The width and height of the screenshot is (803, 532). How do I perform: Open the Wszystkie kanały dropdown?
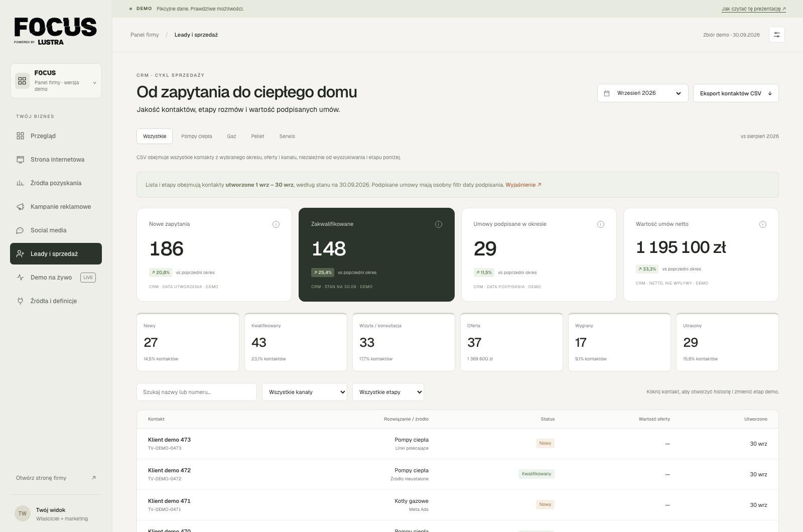305,392
